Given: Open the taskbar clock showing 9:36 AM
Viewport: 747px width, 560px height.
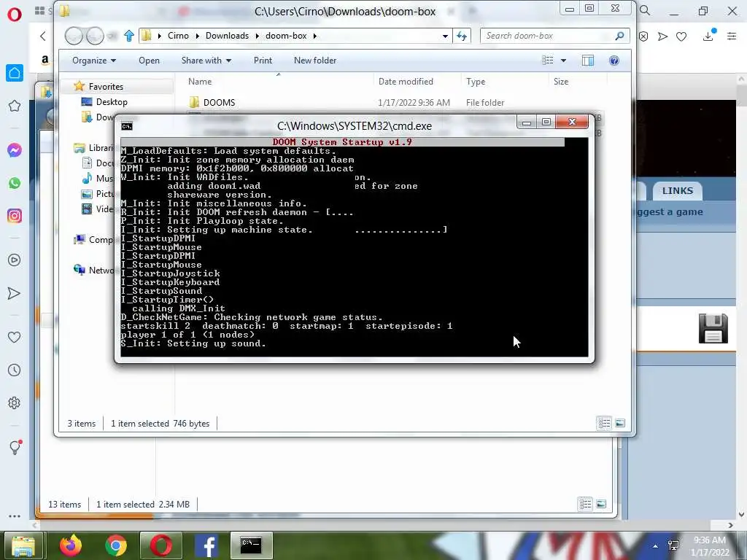Looking at the screenshot, I should coord(710,545).
